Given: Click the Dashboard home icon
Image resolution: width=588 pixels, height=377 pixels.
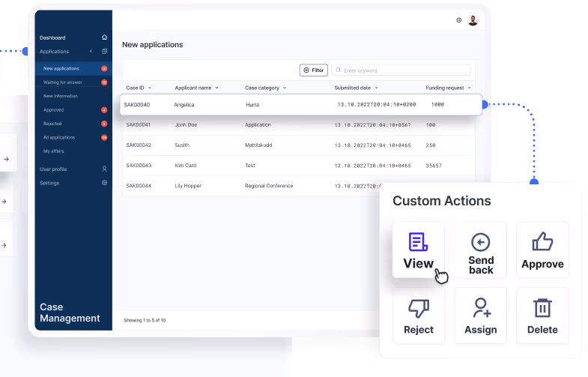Looking at the screenshot, I should 104,37.
